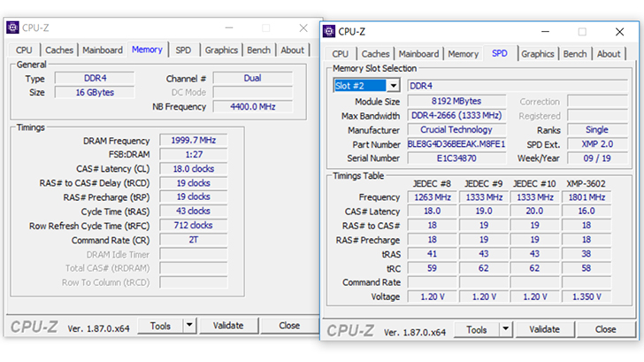Click the Channel # value Dual
The width and height of the screenshot is (644, 362).
253,78
